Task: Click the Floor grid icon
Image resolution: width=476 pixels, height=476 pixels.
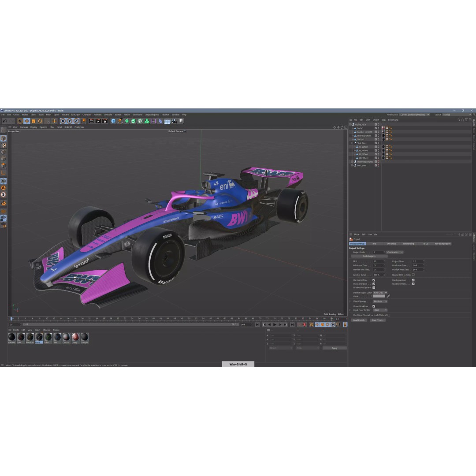Action: click(167, 121)
